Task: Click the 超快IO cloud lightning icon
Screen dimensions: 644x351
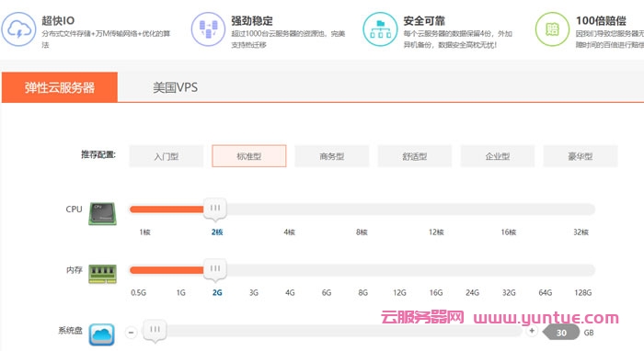Action: click(x=18, y=29)
